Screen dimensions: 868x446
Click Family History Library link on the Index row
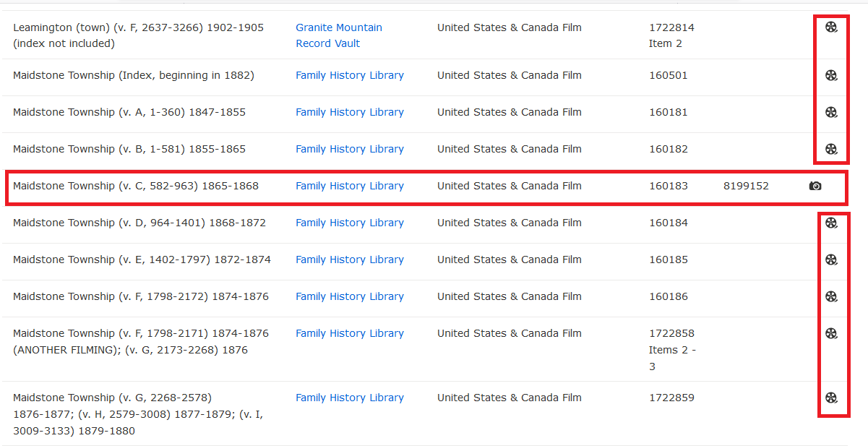click(x=350, y=75)
